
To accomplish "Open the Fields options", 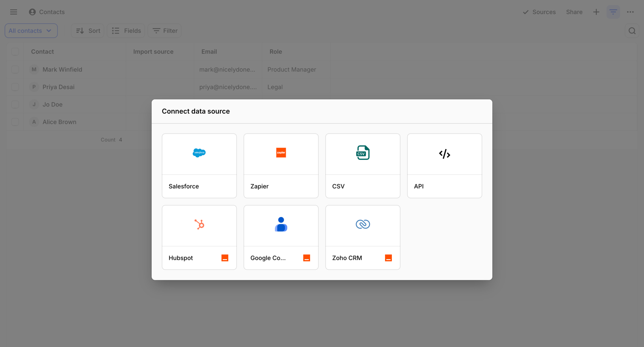I will (x=126, y=31).
